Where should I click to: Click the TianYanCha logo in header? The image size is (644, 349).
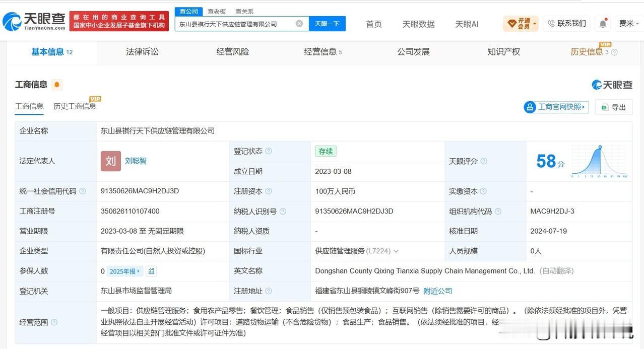34,21
